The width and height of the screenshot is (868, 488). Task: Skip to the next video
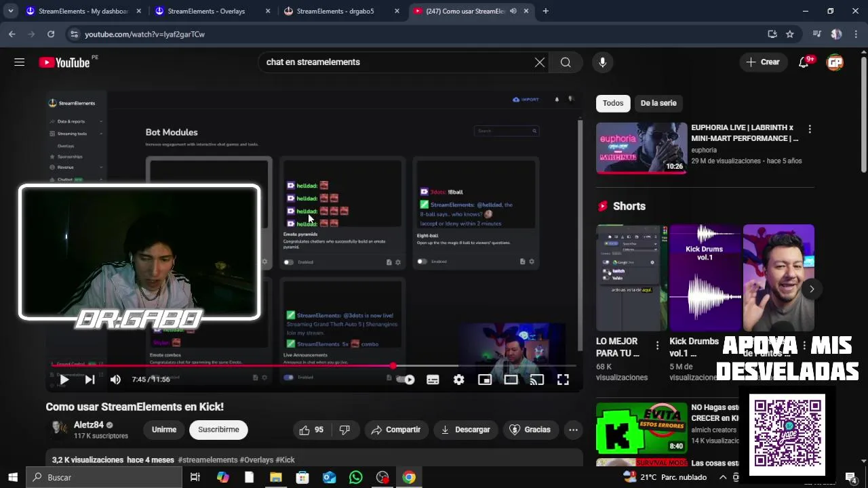point(90,380)
